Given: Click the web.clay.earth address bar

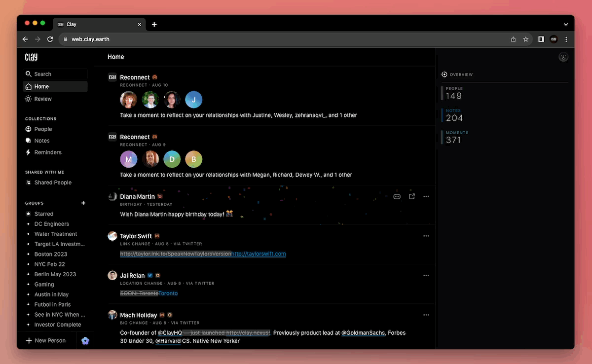Looking at the screenshot, I should pyautogui.click(x=295, y=39).
